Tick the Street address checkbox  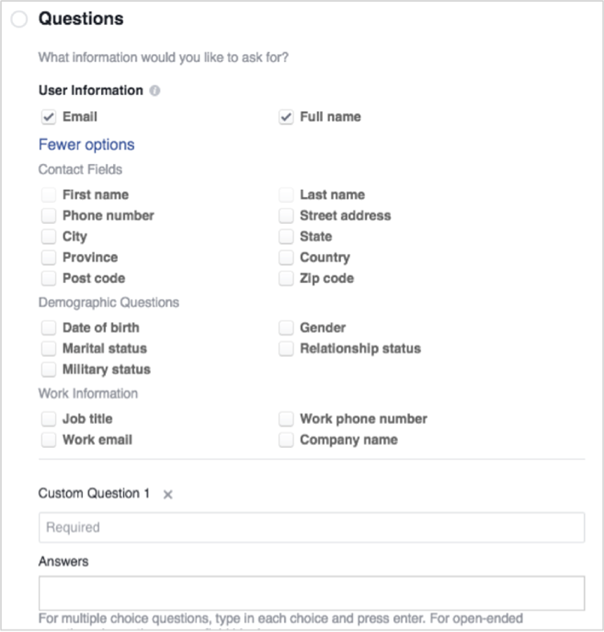click(x=286, y=216)
